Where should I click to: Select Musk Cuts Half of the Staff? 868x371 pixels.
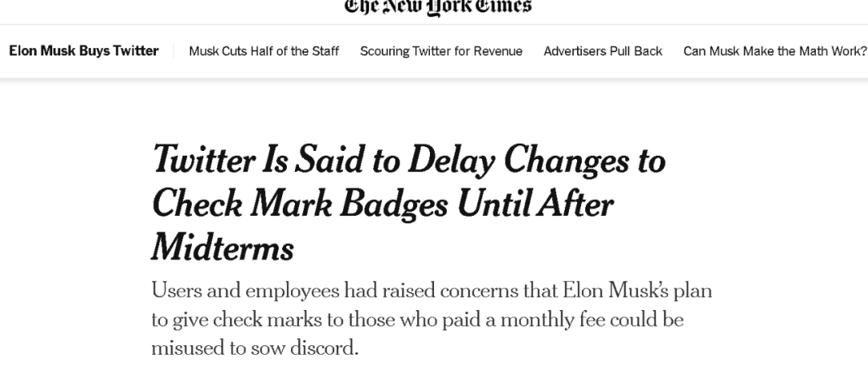pyautogui.click(x=264, y=51)
